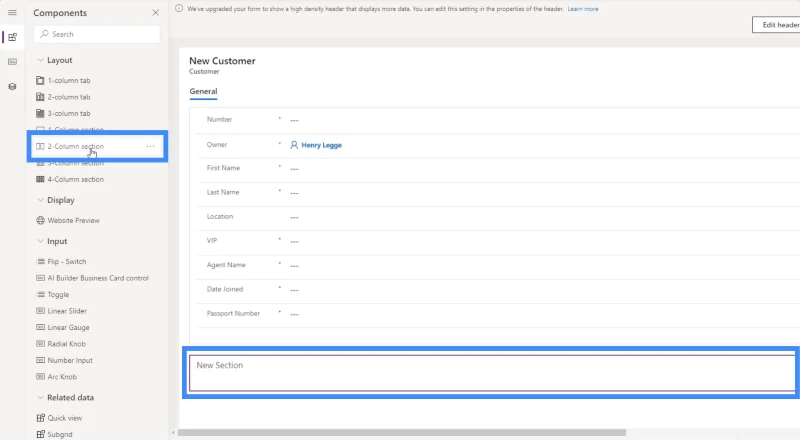800x440 pixels.
Task: Click the Edit header button
Action: point(777,25)
